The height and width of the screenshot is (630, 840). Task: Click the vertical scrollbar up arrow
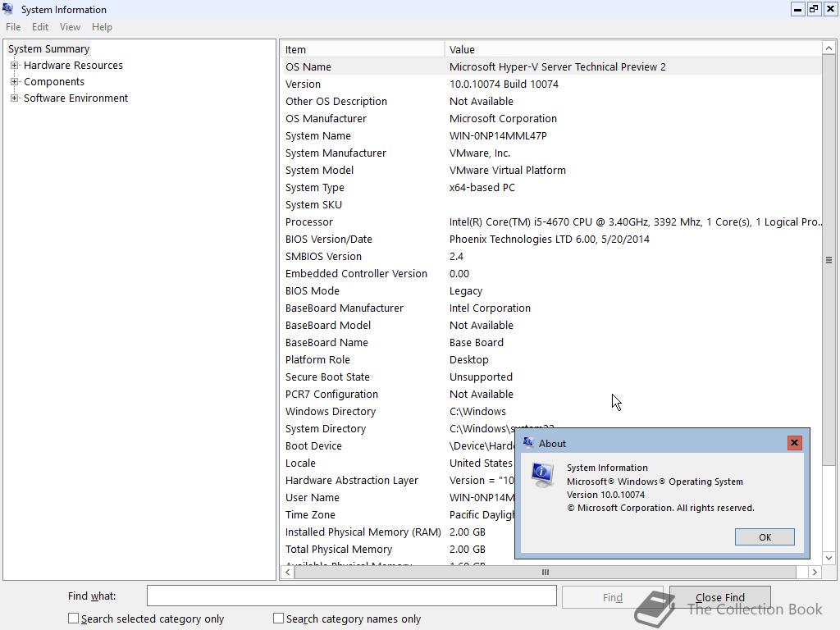(x=829, y=48)
